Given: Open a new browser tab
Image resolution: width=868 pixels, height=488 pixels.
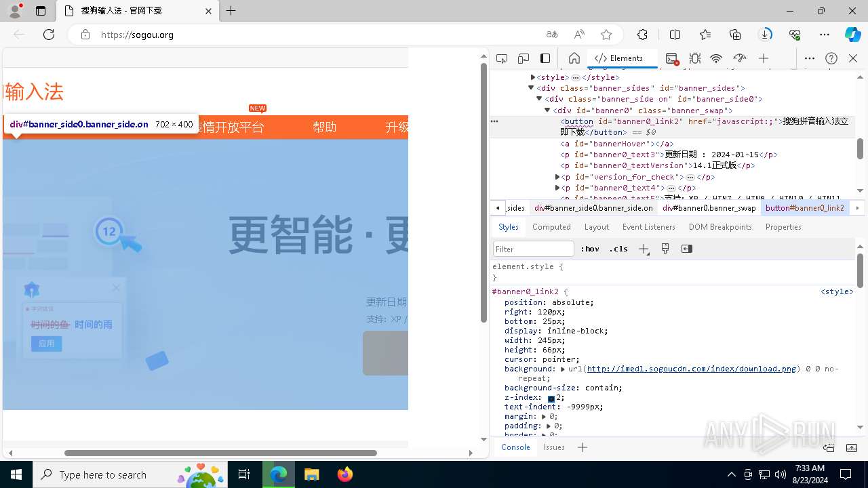Looking at the screenshot, I should [231, 11].
